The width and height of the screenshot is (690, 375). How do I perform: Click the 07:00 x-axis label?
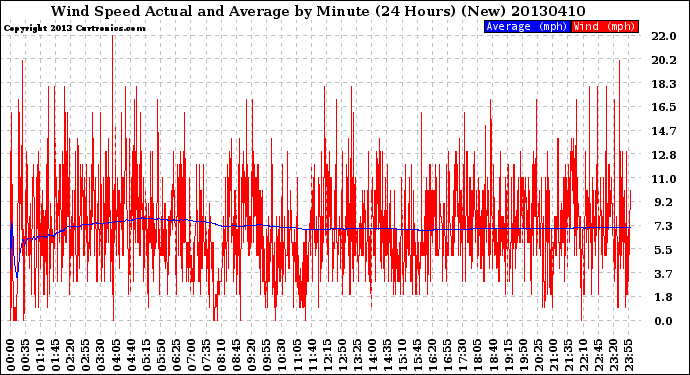point(191,355)
